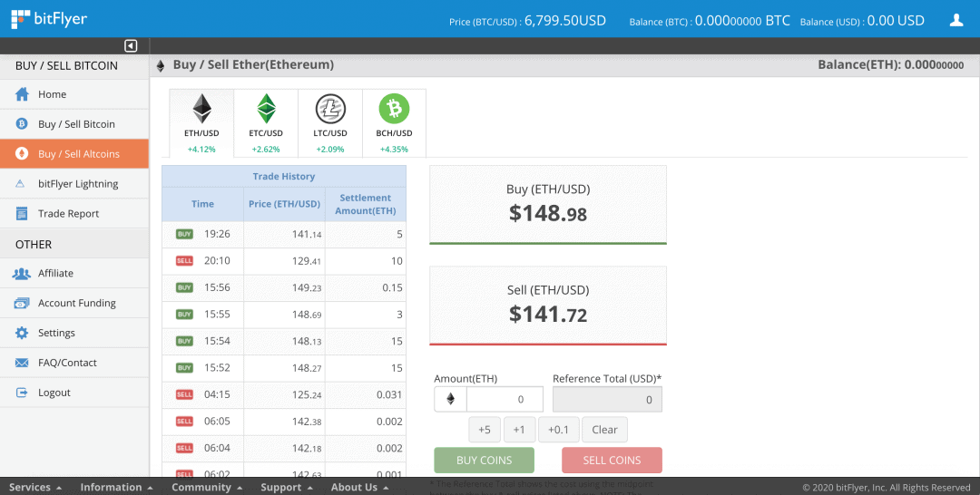Click the Settlement Amount(ETH) column header

(366, 204)
